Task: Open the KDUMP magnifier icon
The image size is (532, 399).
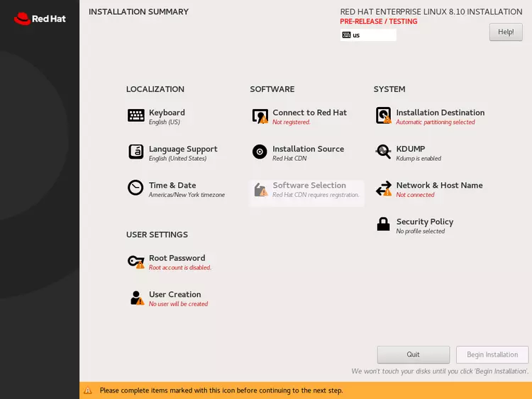Action: click(x=383, y=152)
